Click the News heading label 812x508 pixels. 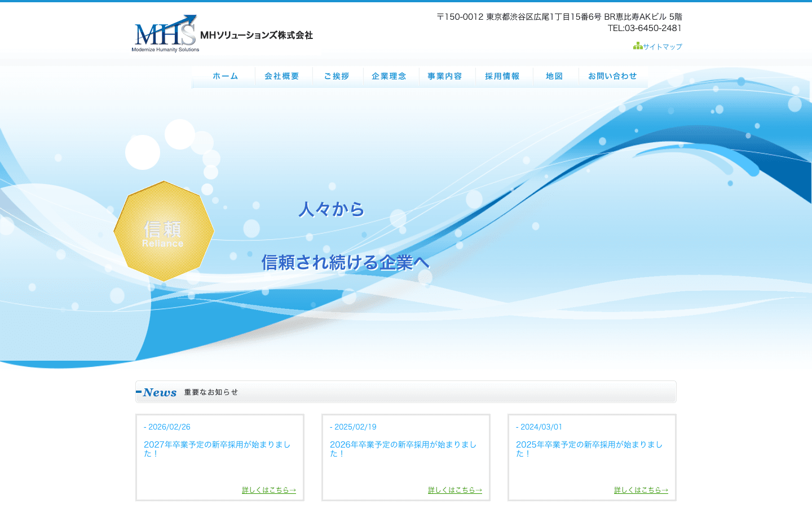(x=160, y=392)
